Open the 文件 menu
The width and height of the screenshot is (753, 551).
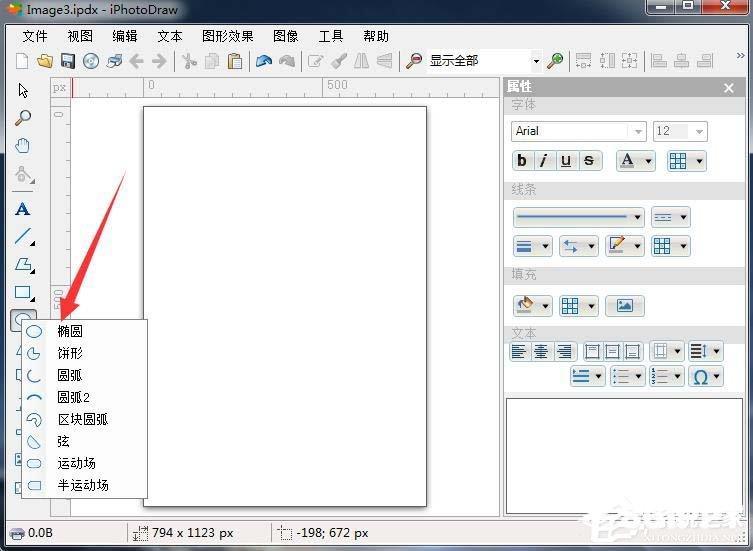[35, 36]
